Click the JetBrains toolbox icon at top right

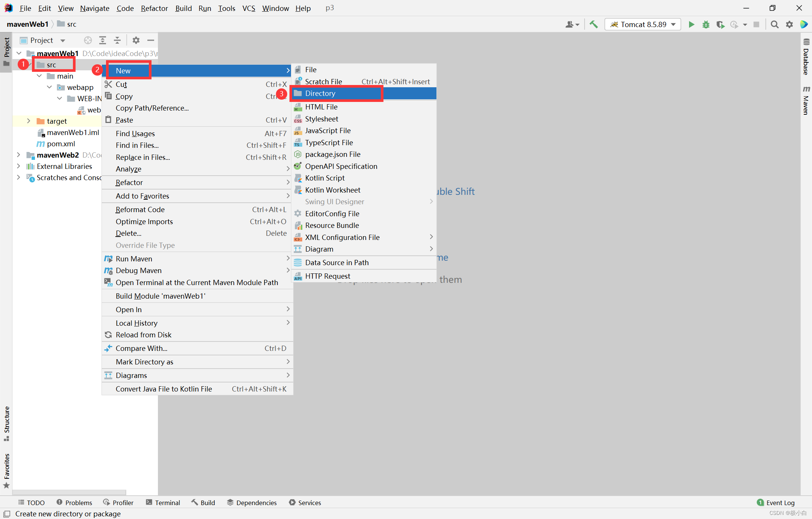pyautogui.click(x=804, y=24)
